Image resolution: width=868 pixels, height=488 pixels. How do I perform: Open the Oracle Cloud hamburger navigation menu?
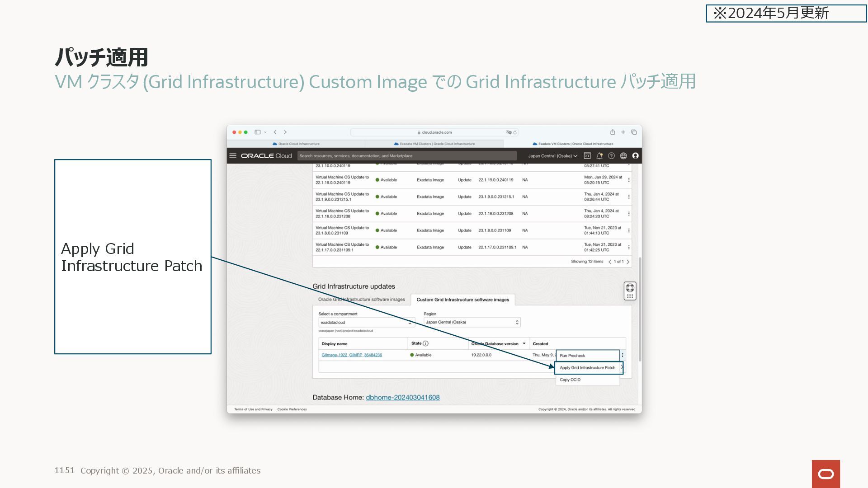[233, 155]
